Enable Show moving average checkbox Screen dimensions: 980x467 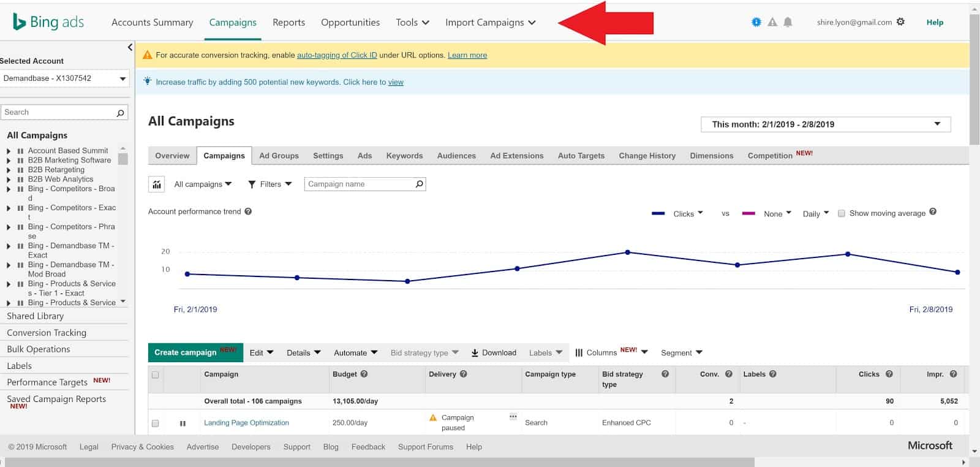point(842,213)
